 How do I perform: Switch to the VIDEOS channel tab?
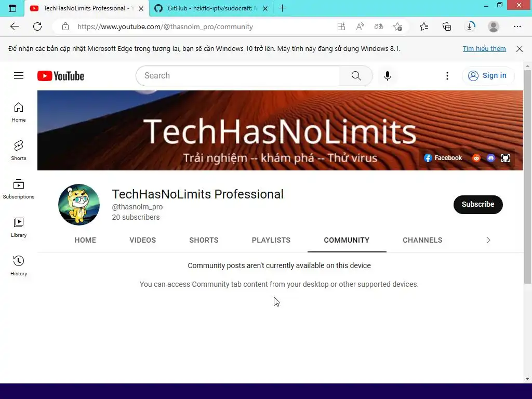click(142, 240)
